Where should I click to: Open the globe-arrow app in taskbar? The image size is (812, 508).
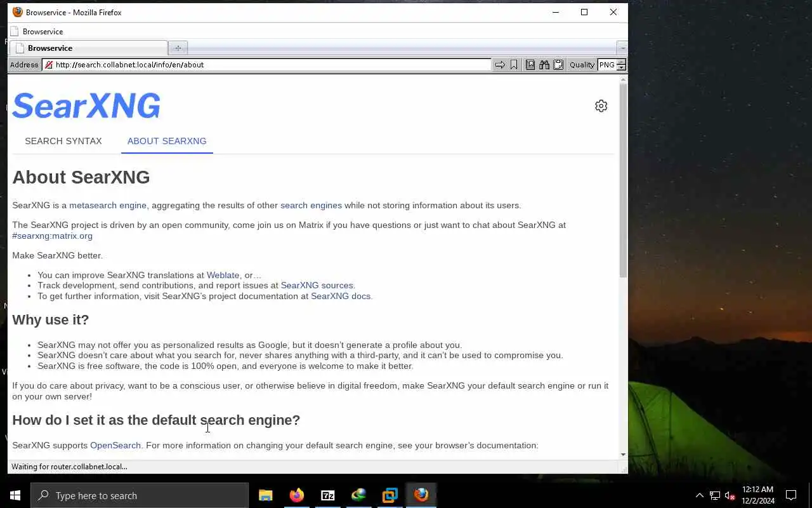359,495
